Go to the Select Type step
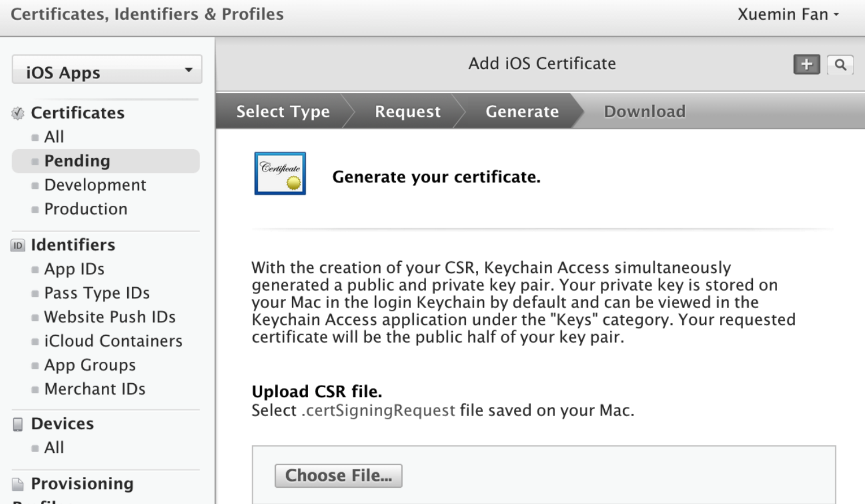 (283, 112)
